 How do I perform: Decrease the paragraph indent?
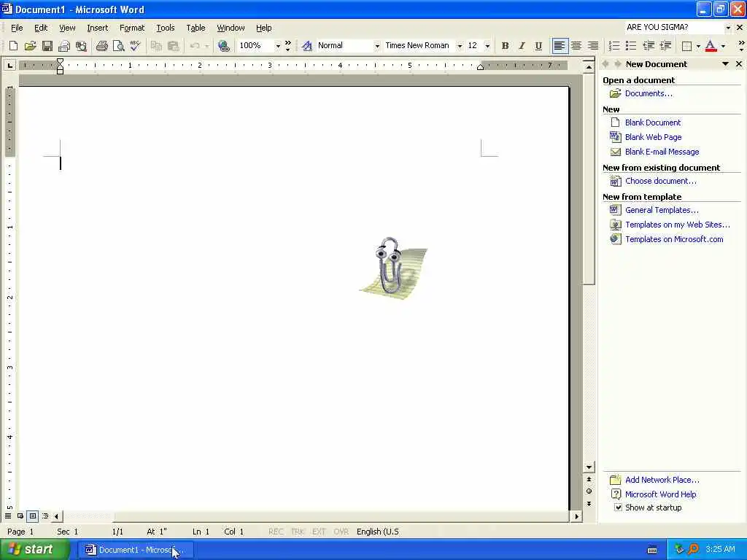point(648,46)
